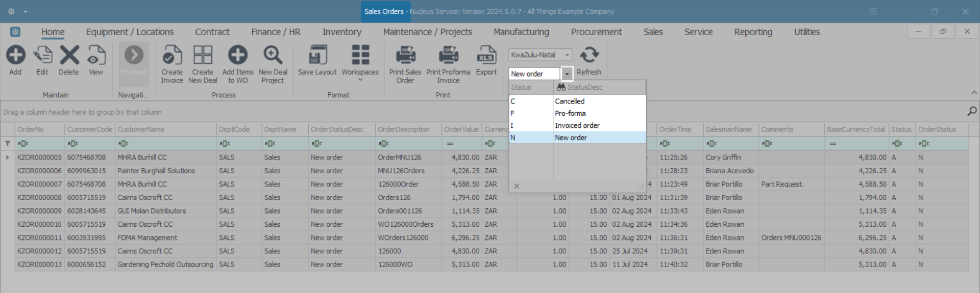
Task: Choose Invoiced order in status list
Action: (577, 125)
